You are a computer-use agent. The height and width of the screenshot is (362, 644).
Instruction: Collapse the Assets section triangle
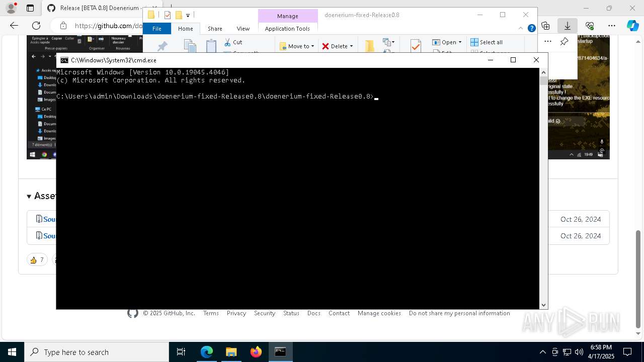pos(29,196)
